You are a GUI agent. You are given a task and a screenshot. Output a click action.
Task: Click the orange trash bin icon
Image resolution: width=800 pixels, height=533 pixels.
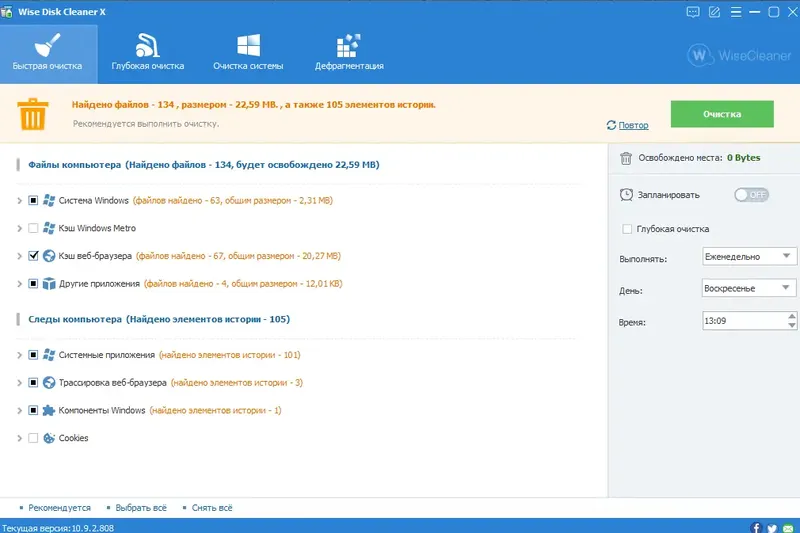tap(33, 114)
